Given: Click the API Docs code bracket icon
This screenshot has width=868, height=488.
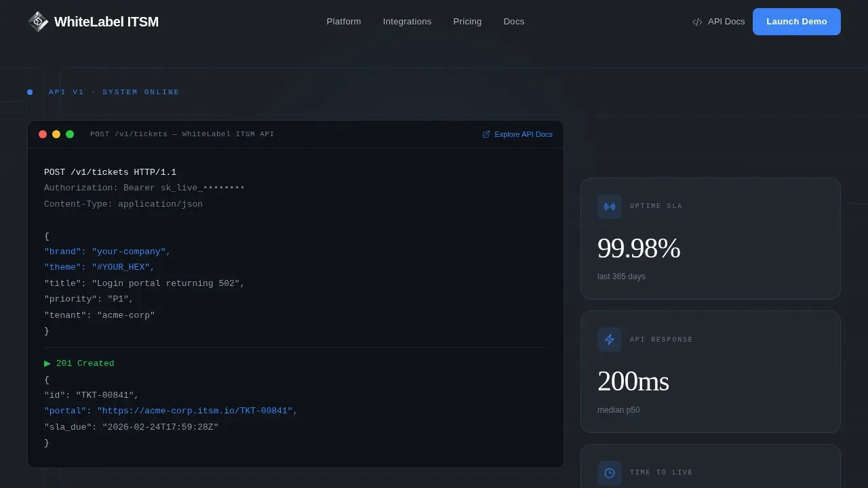Looking at the screenshot, I should point(697,22).
